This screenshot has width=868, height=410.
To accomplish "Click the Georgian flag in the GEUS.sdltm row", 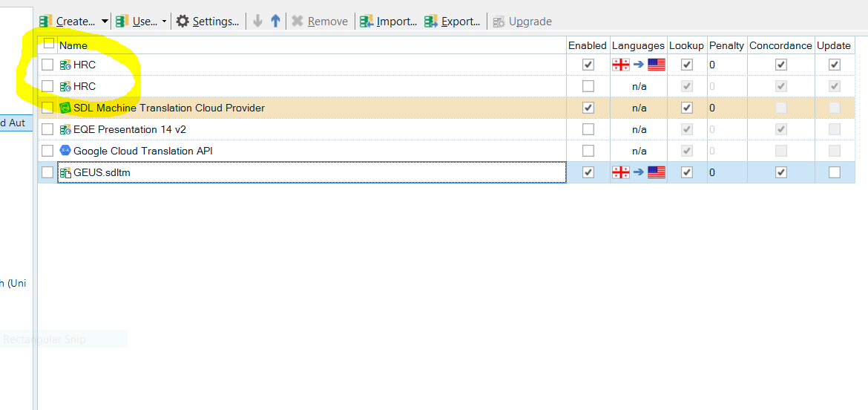I will [620, 172].
